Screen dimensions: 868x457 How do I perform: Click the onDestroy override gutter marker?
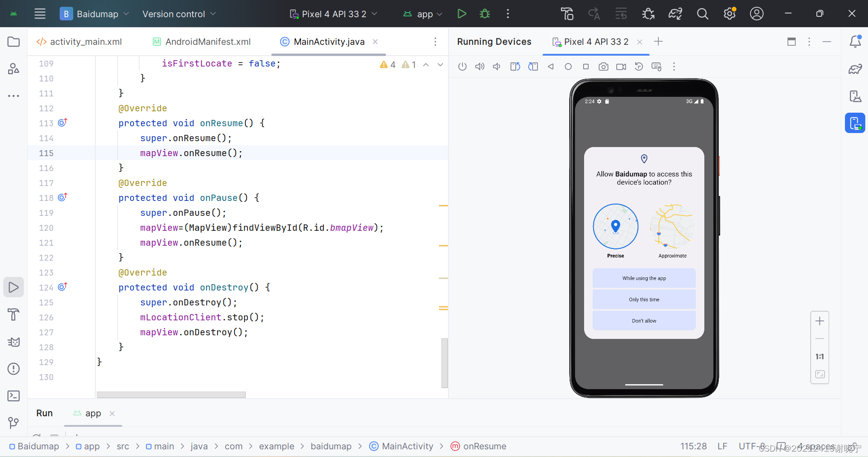(62, 287)
